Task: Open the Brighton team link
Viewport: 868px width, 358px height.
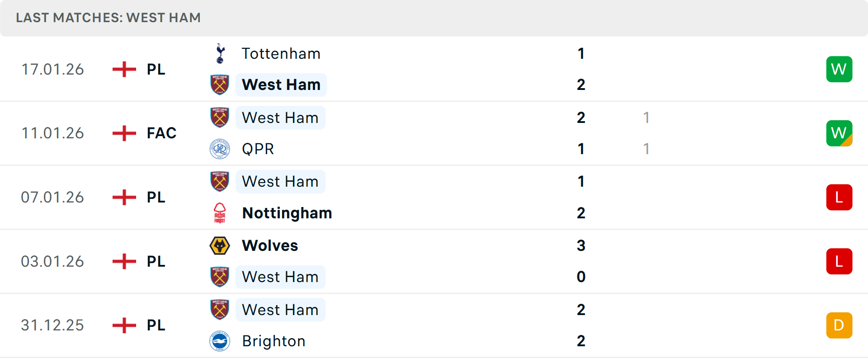Action: pos(274,341)
